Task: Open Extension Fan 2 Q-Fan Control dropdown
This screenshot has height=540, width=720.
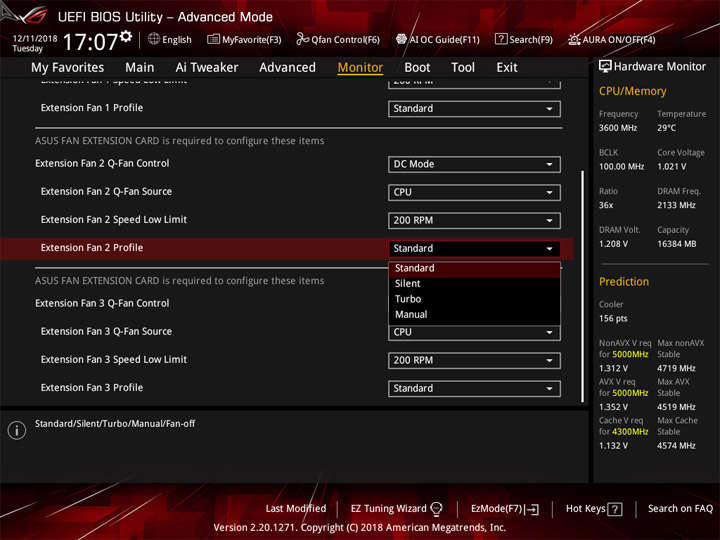Action: point(474,164)
